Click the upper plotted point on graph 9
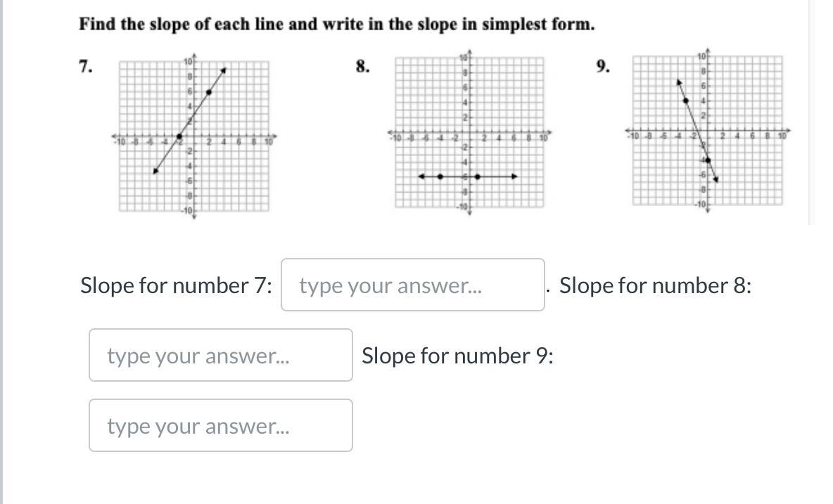The height and width of the screenshot is (504, 833). tap(686, 101)
